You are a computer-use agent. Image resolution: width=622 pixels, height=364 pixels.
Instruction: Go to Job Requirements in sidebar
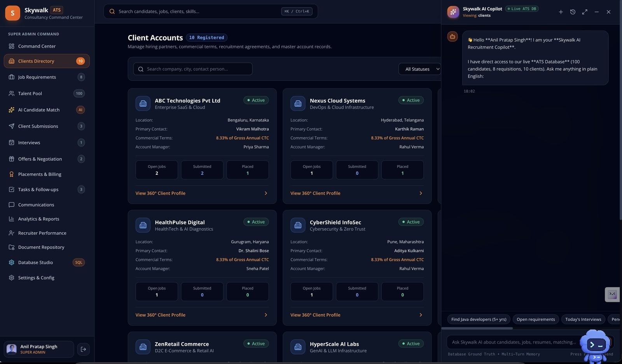click(x=47, y=77)
